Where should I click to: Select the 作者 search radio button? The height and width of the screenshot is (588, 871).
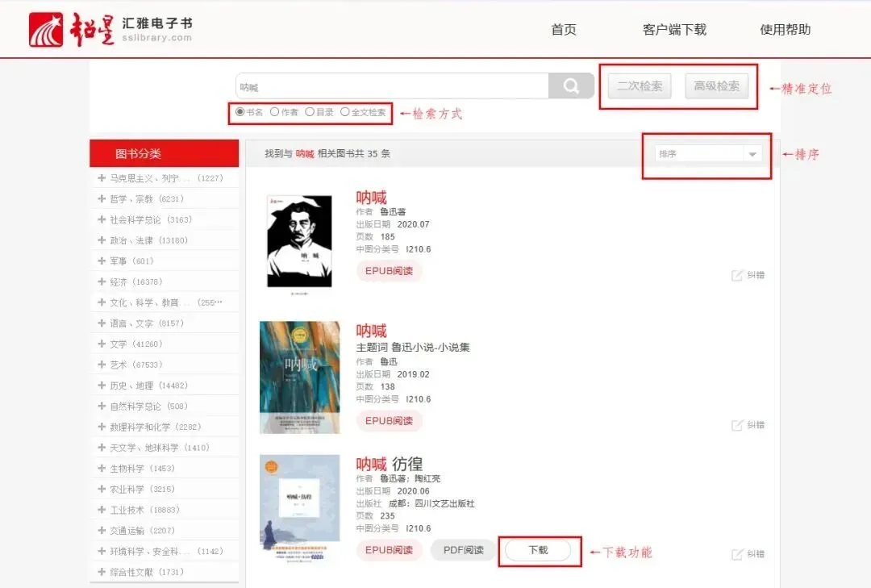274,111
